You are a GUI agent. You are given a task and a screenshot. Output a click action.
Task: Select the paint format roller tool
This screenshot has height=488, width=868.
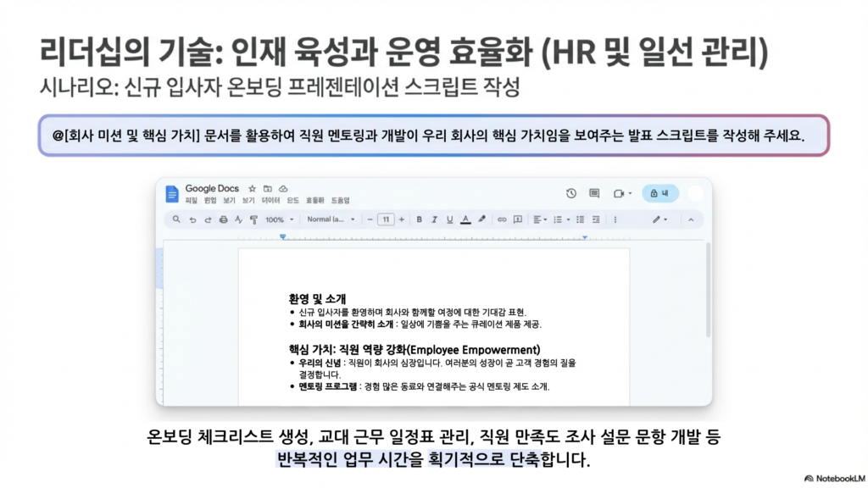[x=253, y=219]
